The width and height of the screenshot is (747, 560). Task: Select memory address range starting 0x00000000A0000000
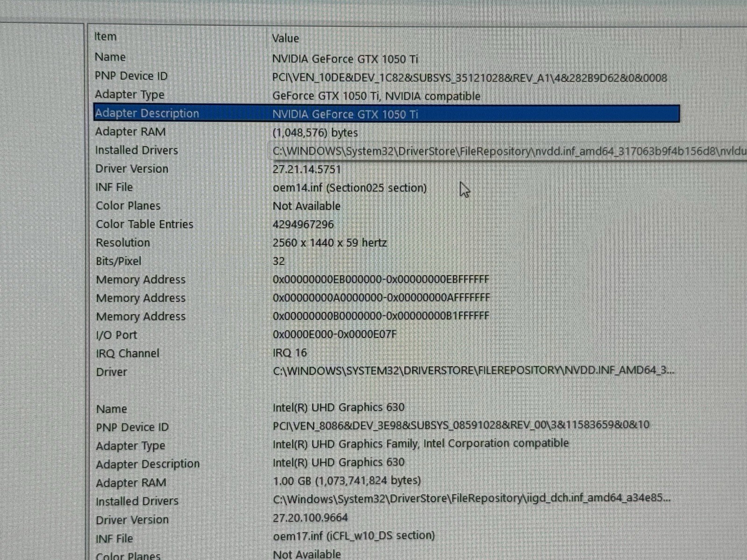[381, 297]
